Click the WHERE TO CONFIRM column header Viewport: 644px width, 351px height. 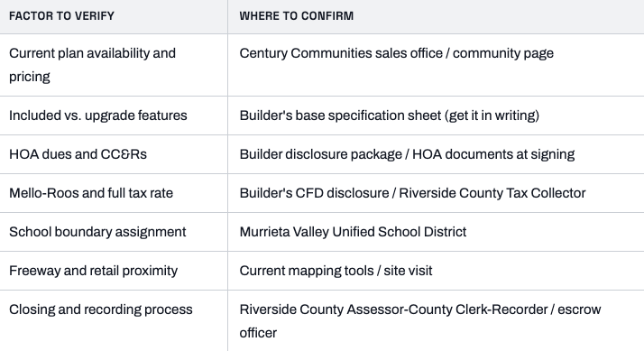297,16
